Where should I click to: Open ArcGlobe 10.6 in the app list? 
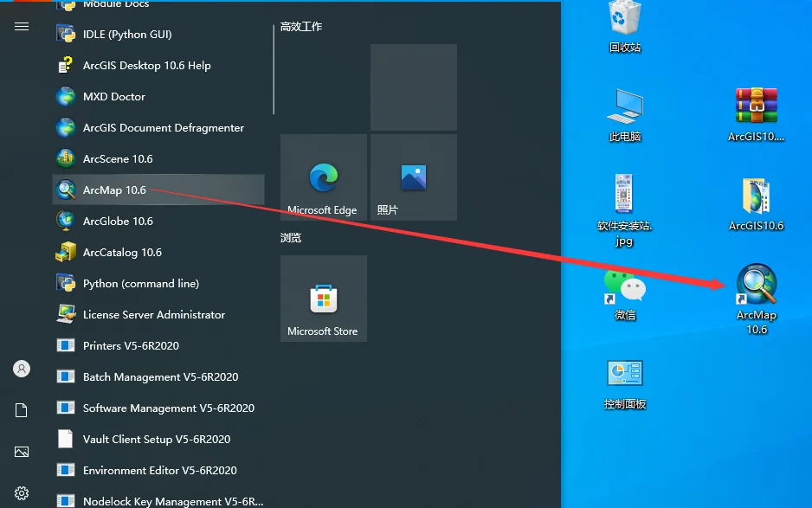[158, 222]
